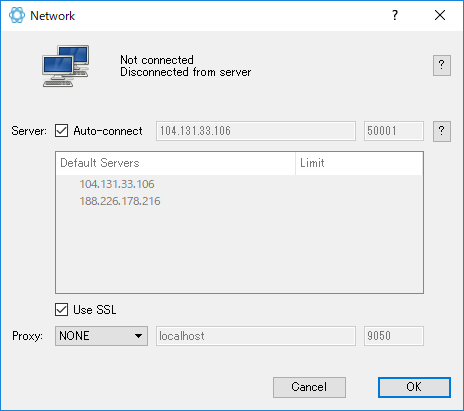
Task: Open the Proxy NONE dropdown
Action: pyautogui.click(x=101, y=336)
